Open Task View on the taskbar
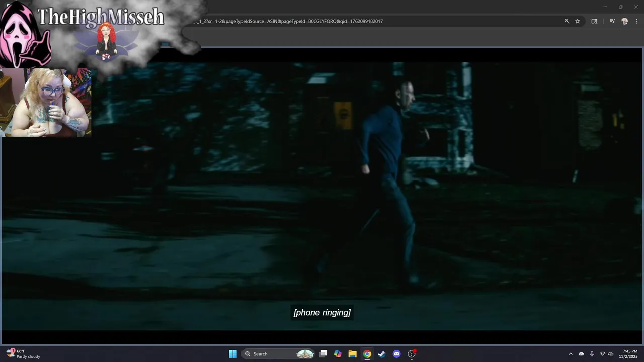This screenshot has height=362, width=644. coord(324,354)
